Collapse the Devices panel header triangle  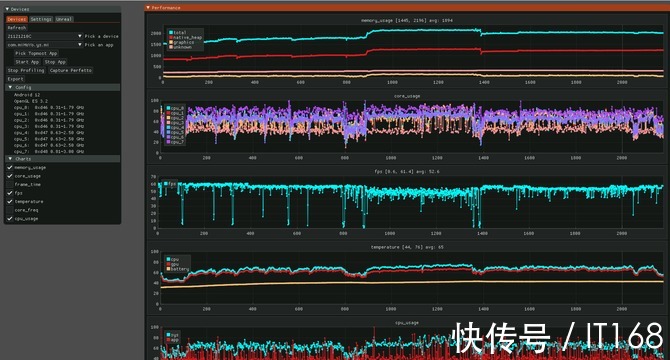pos(7,9)
